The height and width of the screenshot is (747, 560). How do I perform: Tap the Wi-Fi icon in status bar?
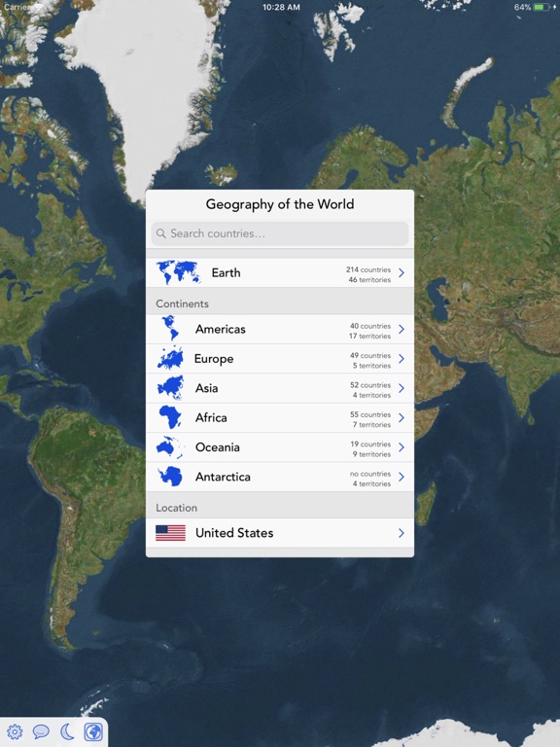click(x=38, y=7)
